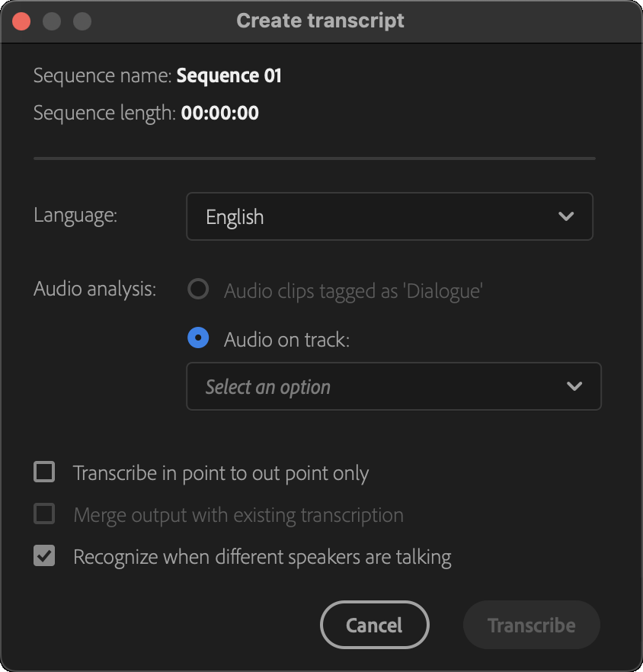The image size is (643, 672).
Task: Click the gray zoom window button
Action: (82, 21)
